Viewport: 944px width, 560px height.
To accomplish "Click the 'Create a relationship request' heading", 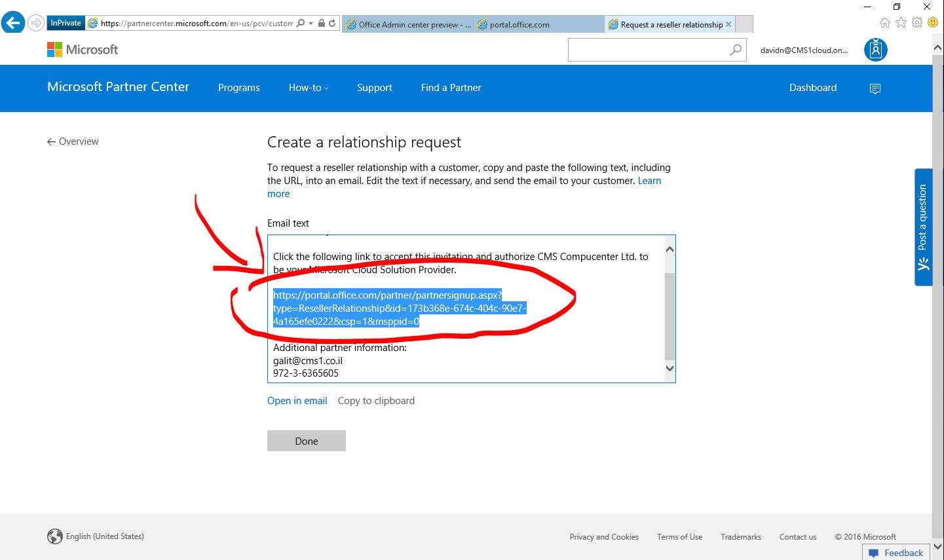I will [x=364, y=142].
